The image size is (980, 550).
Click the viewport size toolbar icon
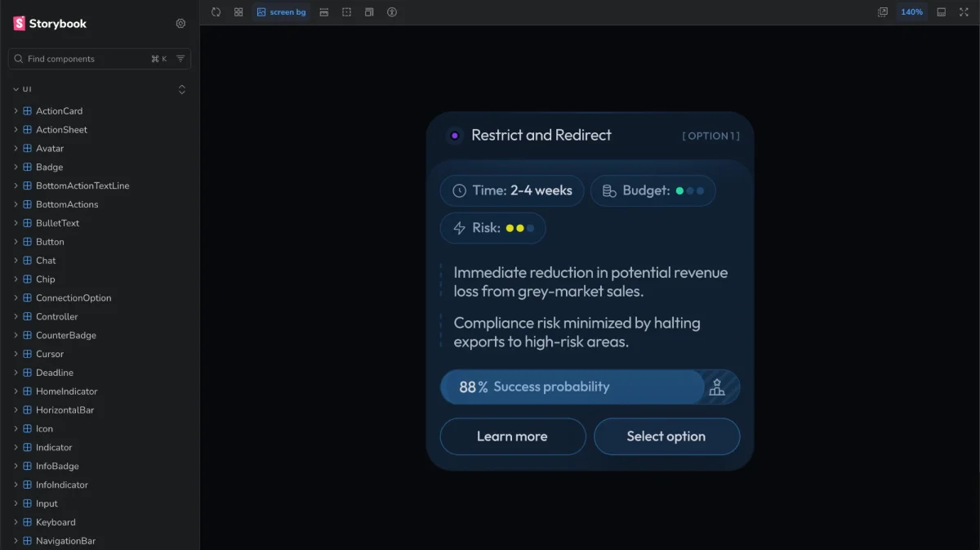point(369,12)
